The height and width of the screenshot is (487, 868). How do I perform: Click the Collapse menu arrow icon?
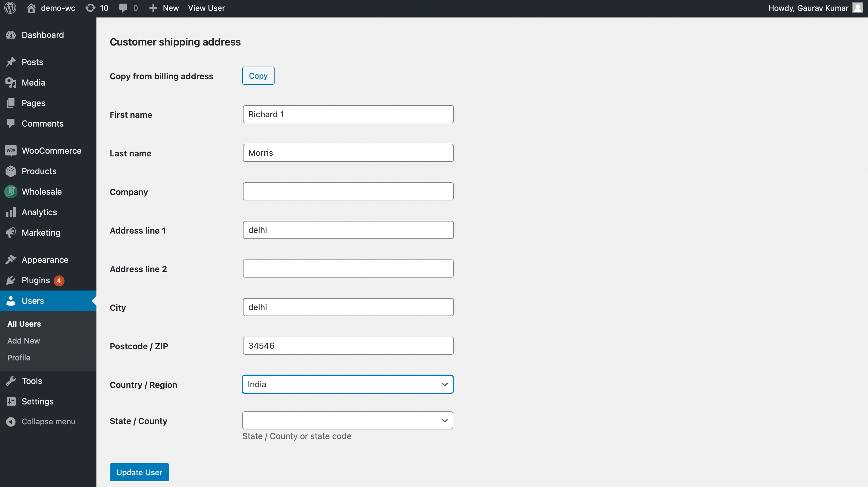click(x=11, y=422)
